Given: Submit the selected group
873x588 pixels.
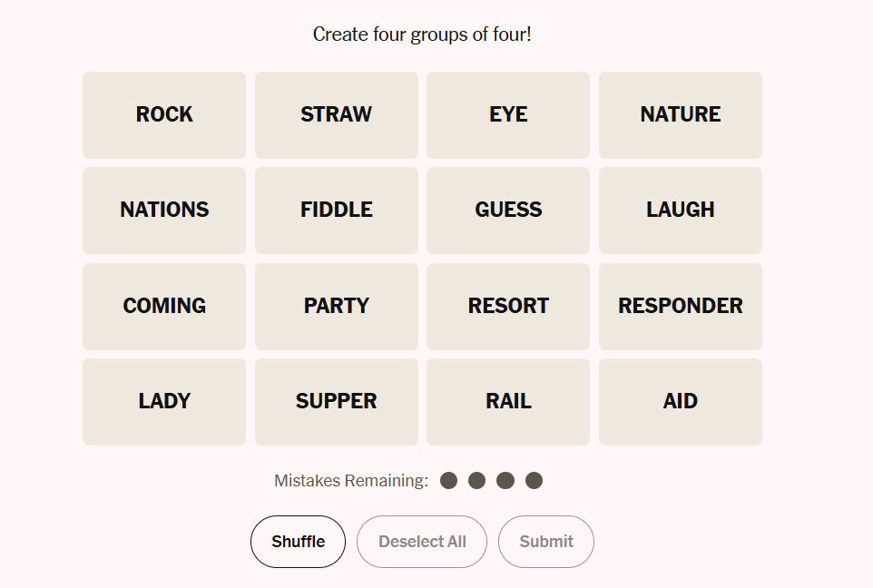Looking at the screenshot, I should [x=546, y=542].
